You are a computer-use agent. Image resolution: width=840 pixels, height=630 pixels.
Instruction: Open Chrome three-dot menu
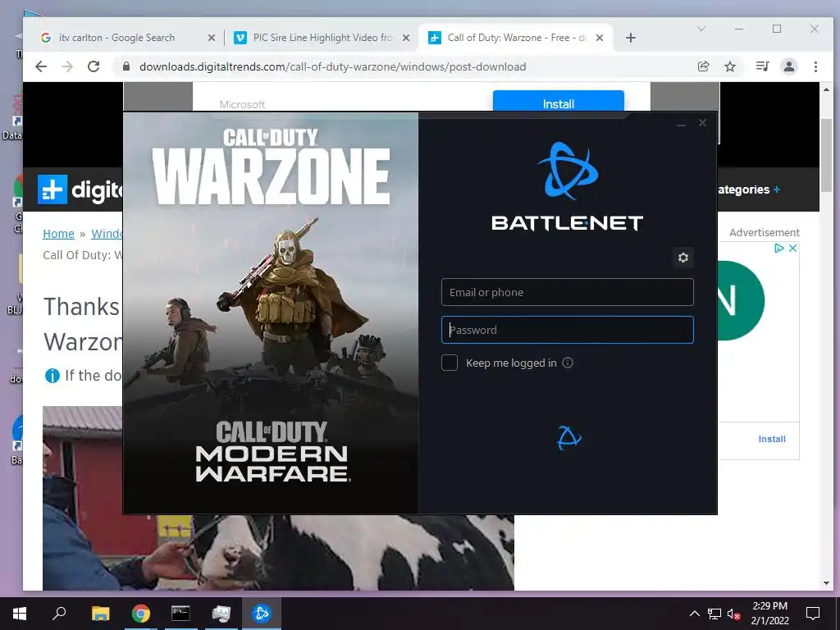pos(815,66)
